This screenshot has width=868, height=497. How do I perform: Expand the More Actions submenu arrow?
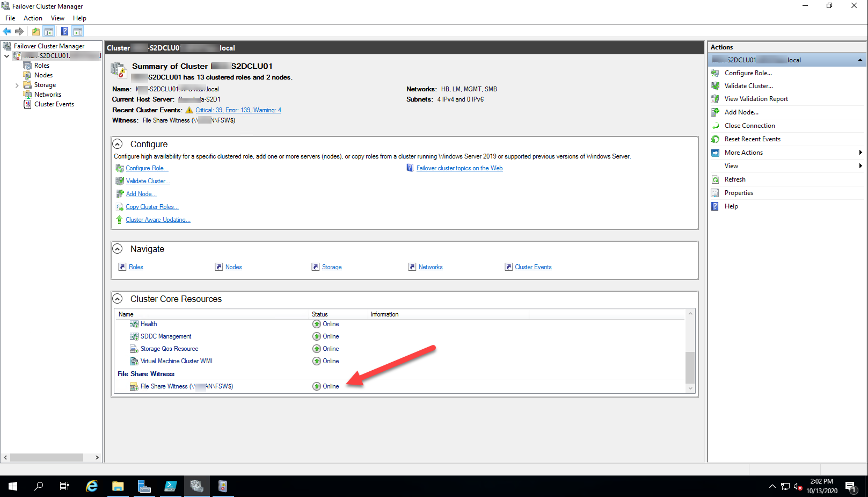pos(860,153)
